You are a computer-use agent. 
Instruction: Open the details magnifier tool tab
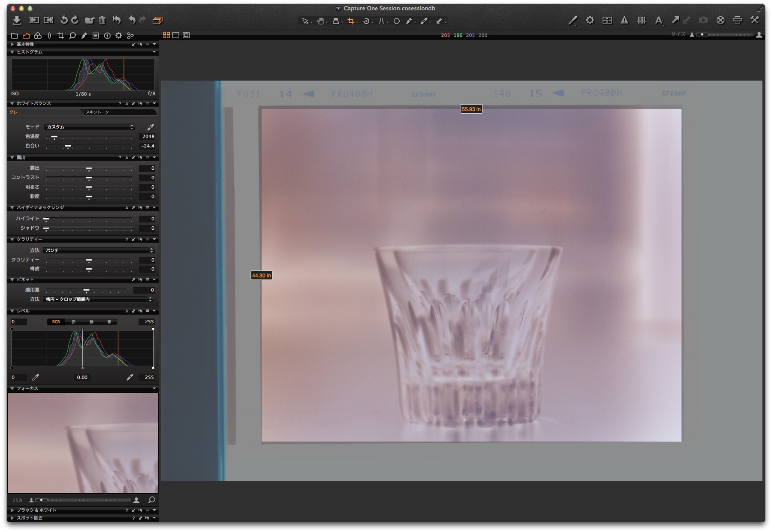72,36
